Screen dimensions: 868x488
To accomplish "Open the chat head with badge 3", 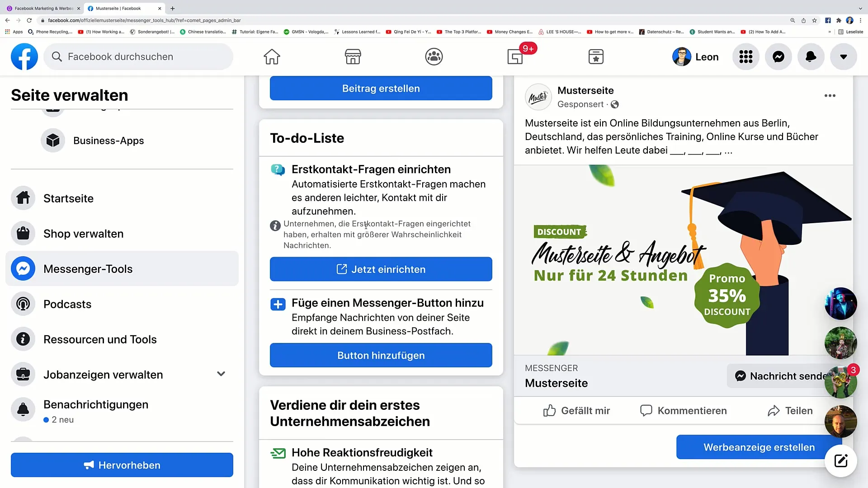I will [x=841, y=382].
